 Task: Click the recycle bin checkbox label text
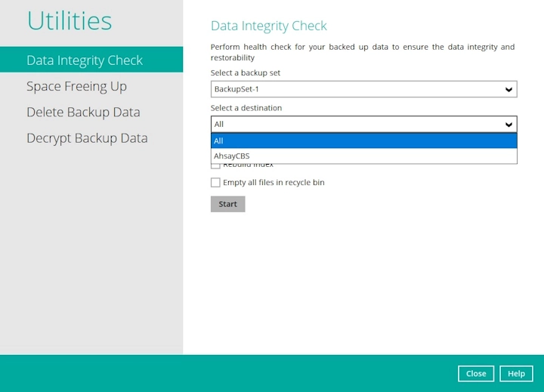click(x=274, y=183)
